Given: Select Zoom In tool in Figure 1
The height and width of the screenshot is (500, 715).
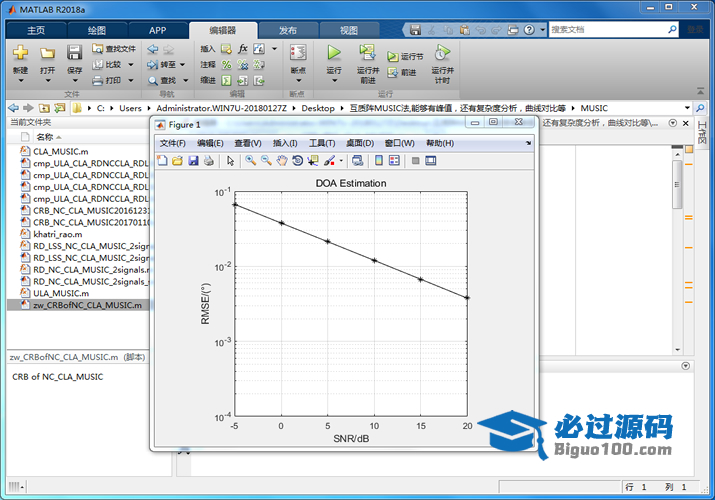Looking at the screenshot, I should [x=250, y=160].
